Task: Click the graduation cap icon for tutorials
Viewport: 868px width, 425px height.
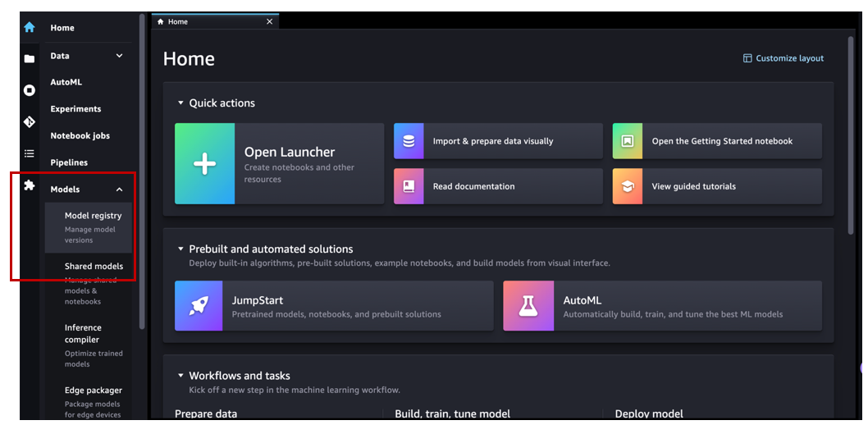Action: [627, 186]
